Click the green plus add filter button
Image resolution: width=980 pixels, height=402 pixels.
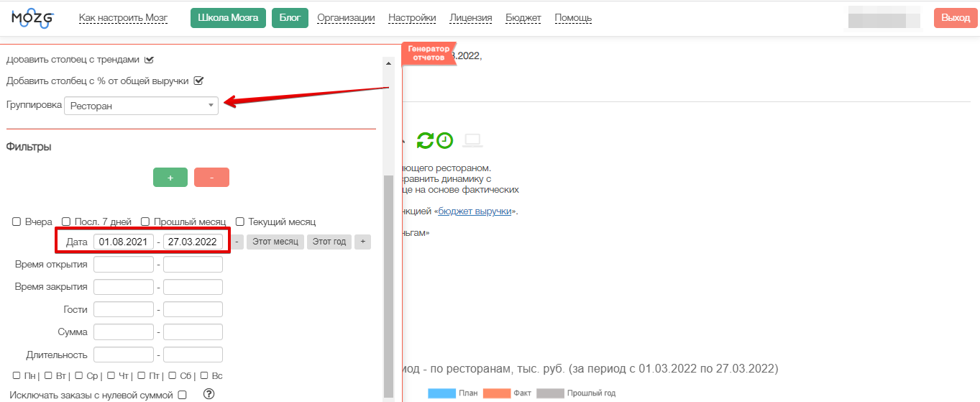pyautogui.click(x=170, y=177)
